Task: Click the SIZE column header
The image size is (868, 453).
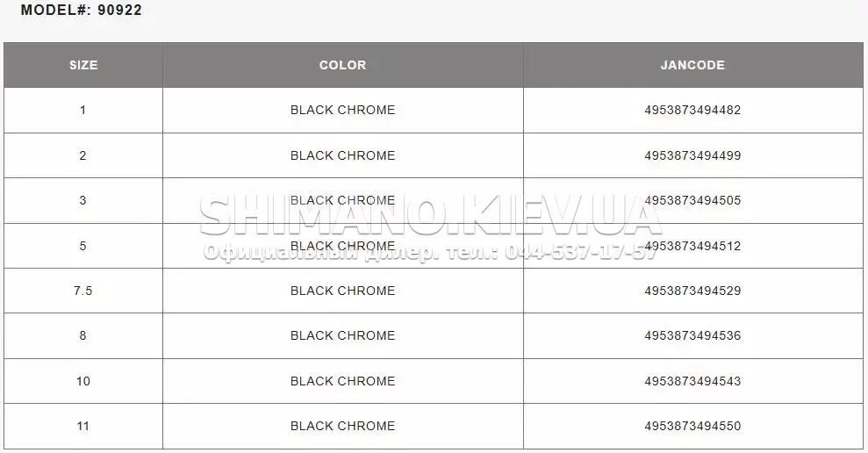Action: click(83, 65)
